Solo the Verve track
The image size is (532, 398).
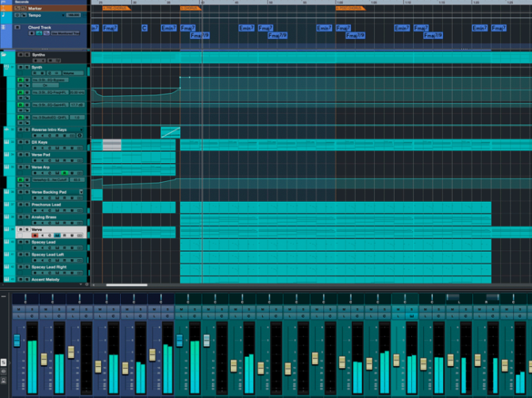click(x=28, y=230)
